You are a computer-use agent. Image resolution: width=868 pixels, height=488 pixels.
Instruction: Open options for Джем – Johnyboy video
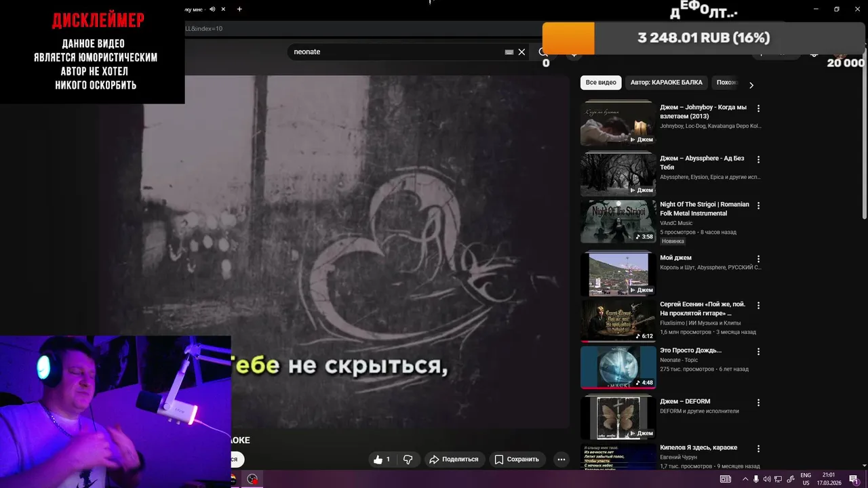click(x=758, y=108)
